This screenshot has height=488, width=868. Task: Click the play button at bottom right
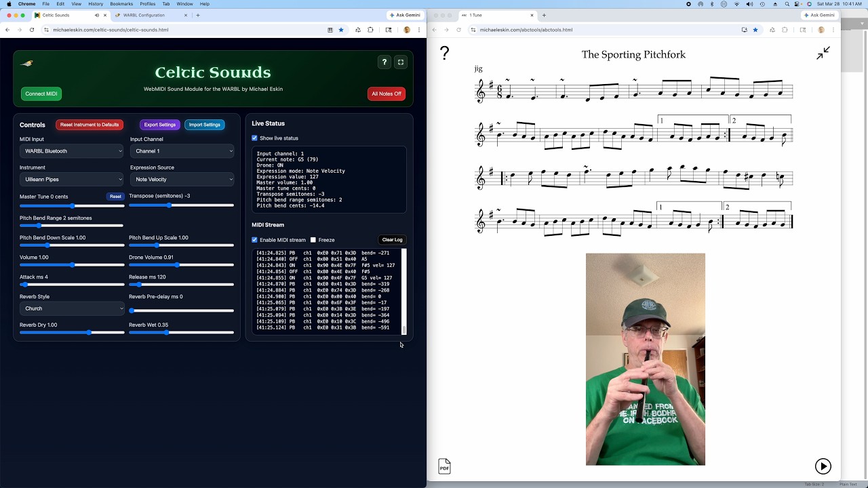point(823,466)
